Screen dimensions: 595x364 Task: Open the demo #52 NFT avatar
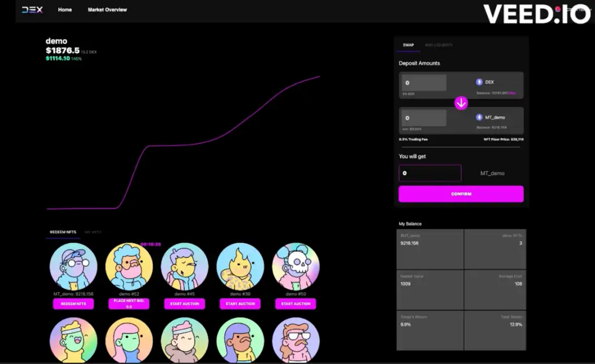click(129, 266)
